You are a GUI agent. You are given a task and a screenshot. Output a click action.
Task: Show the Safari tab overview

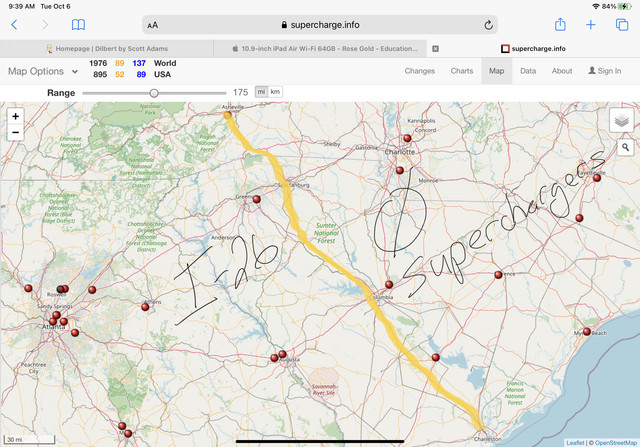[622, 25]
